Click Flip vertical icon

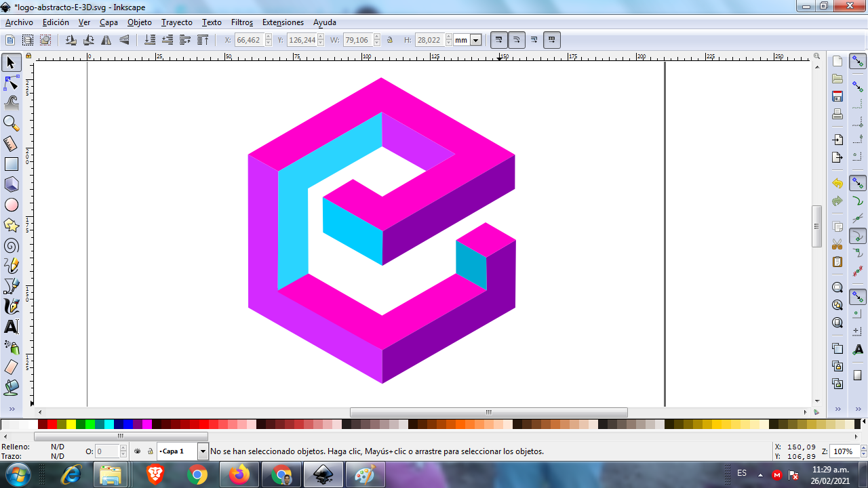(x=124, y=40)
